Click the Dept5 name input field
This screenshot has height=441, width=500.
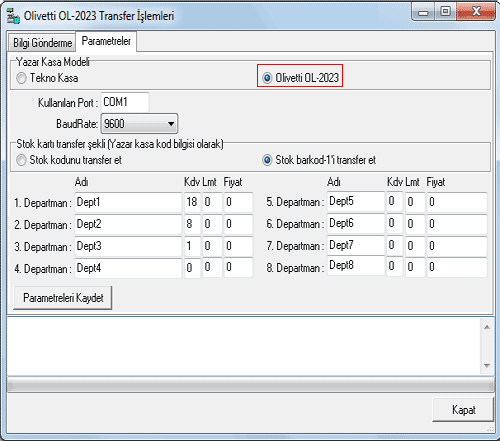(356, 201)
